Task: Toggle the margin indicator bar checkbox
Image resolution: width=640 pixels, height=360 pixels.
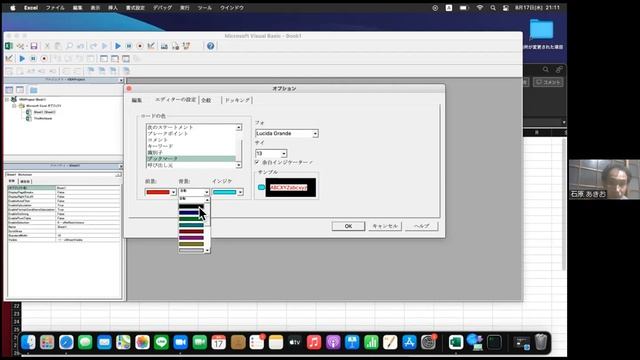Action: point(257,162)
